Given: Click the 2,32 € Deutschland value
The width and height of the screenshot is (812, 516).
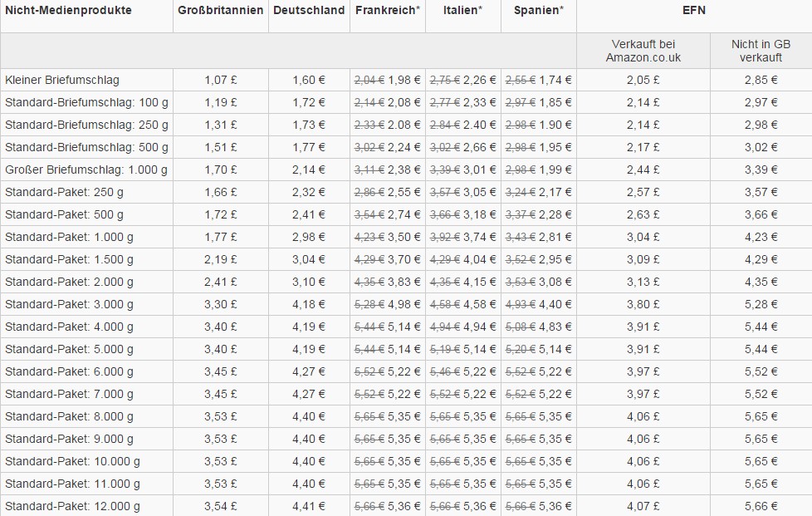Looking at the screenshot, I should click(x=309, y=192).
